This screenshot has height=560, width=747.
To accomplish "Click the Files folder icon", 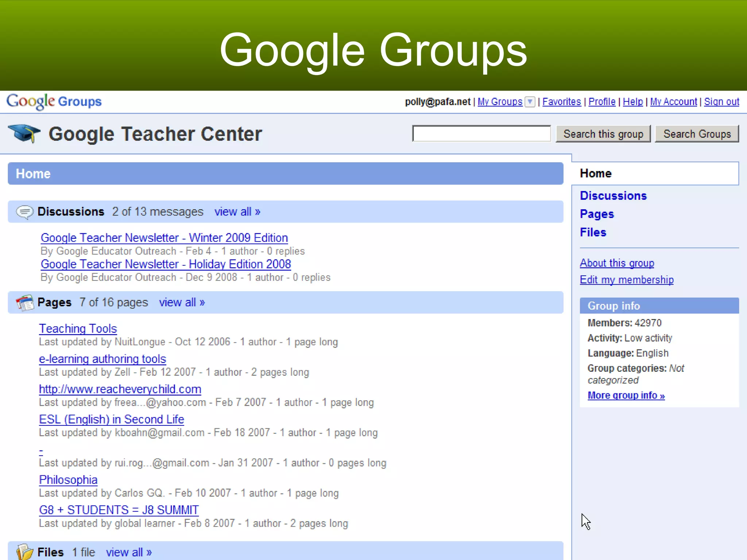I will click(25, 552).
